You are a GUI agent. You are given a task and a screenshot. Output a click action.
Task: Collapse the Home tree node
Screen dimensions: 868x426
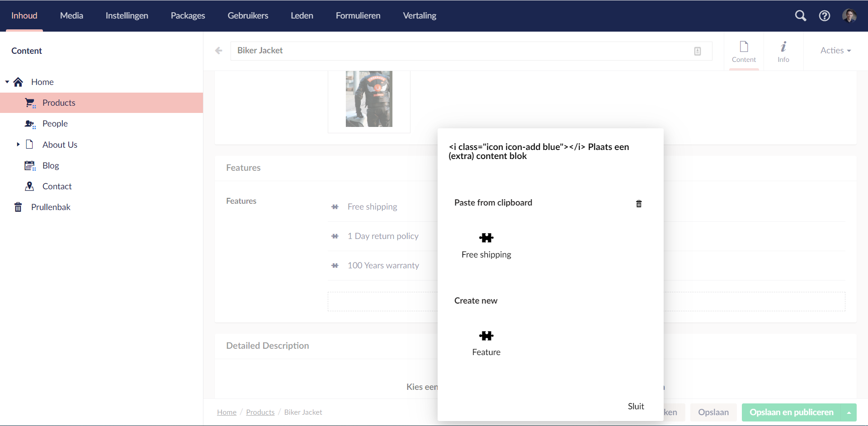tap(6, 82)
